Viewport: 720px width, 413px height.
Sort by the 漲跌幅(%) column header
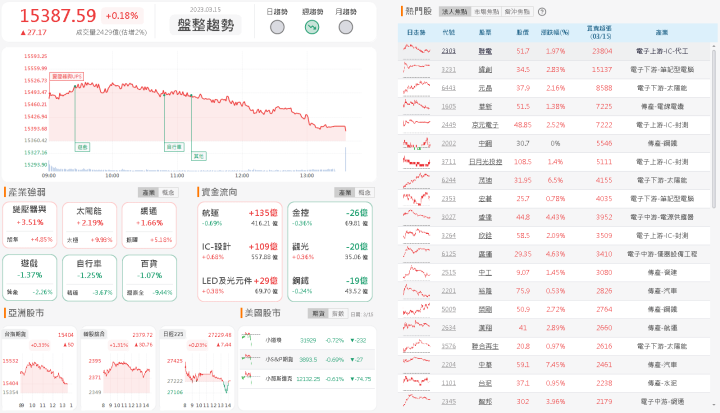point(555,32)
